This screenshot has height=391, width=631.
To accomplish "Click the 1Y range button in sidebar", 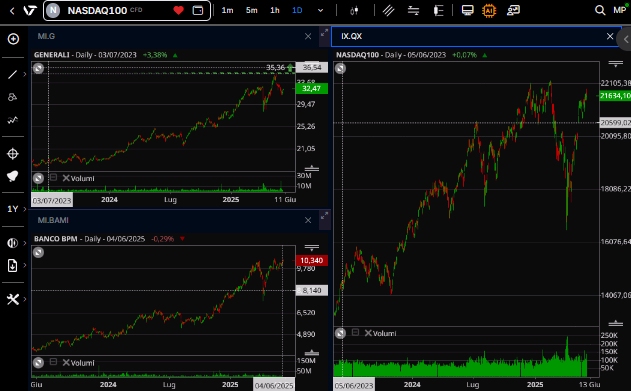I will [12, 209].
